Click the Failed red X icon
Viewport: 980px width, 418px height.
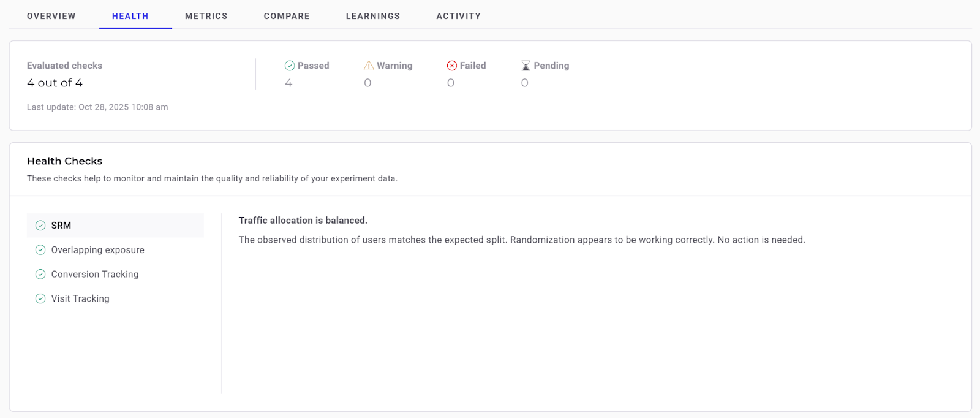pyautogui.click(x=452, y=66)
